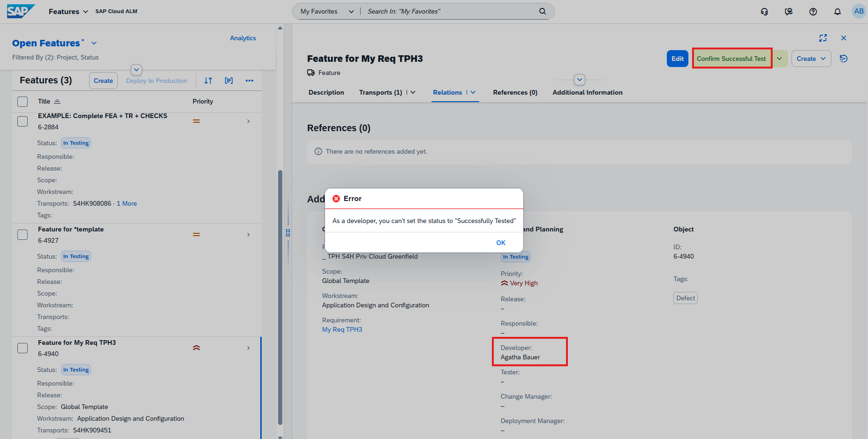
Task: Click the headset support icon
Action: click(x=764, y=12)
